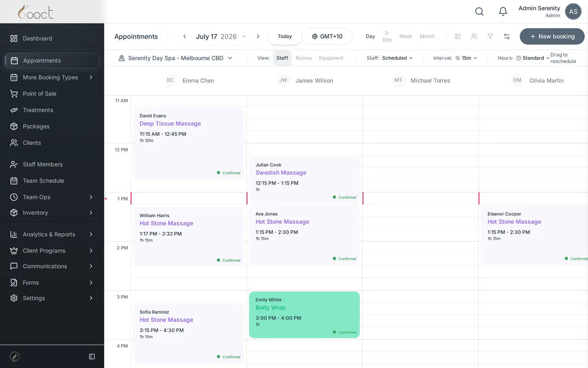Go to next day with right arrow
Viewport: 588px width, 368px height.
coord(258,36)
